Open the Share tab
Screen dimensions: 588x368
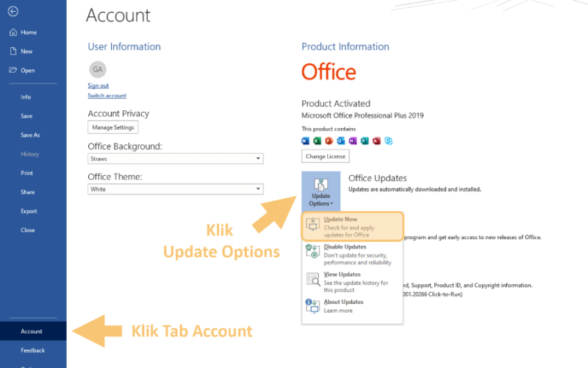28,192
